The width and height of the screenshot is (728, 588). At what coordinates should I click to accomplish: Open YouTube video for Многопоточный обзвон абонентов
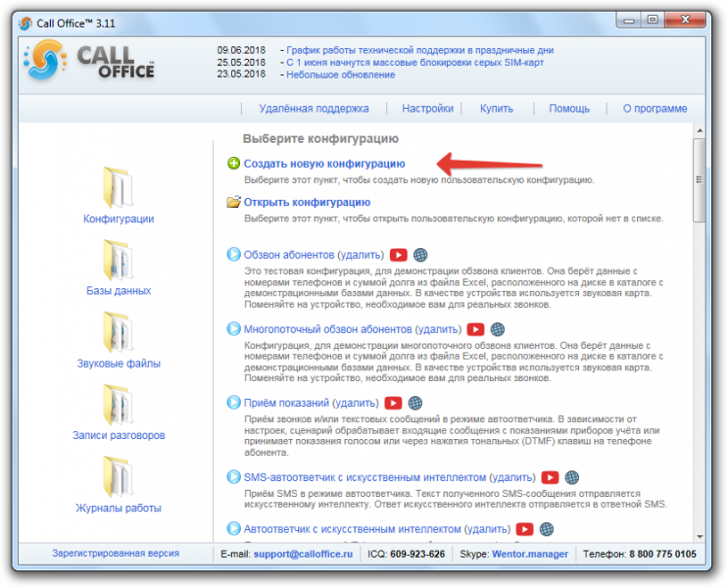point(475,329)
